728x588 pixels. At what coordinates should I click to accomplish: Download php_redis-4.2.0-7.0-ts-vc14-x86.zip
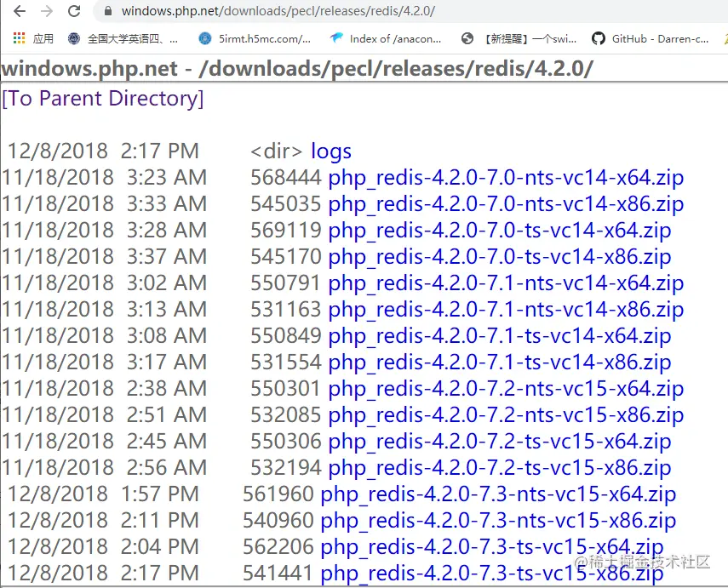tap(500, 257)
